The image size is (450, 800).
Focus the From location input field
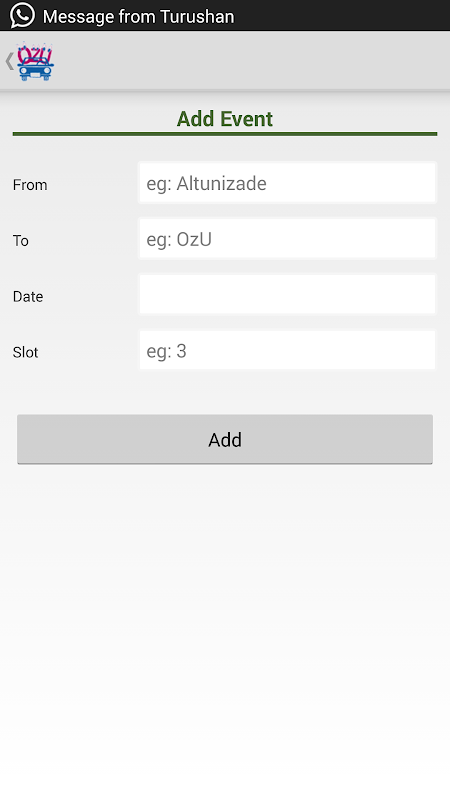287,183
